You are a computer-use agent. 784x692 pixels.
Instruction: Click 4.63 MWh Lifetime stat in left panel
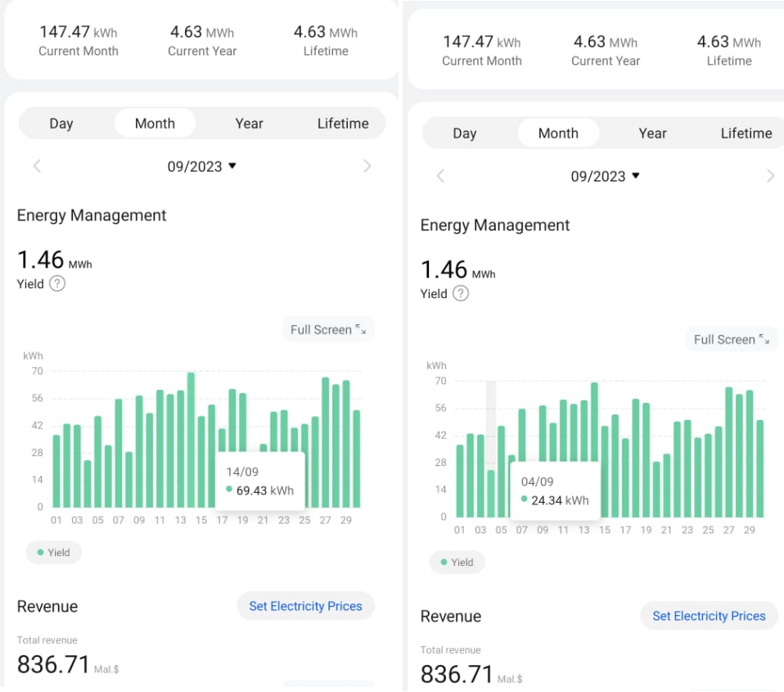tap(326, 40)
